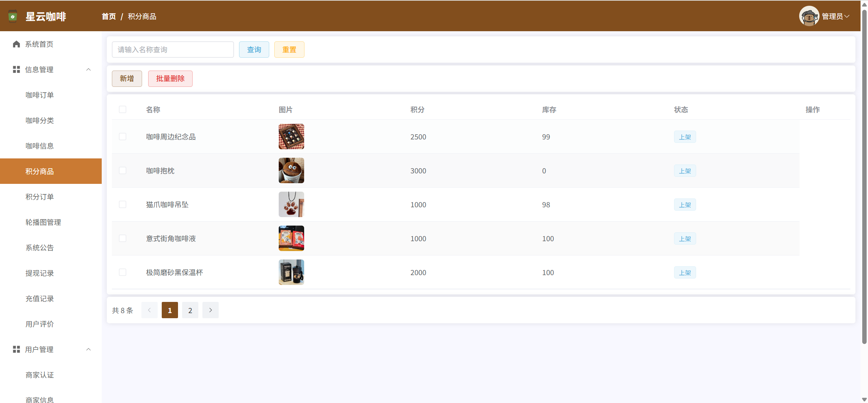Click the 新增 button
This screenshot has height=403, width=868.
pos(127,79)
